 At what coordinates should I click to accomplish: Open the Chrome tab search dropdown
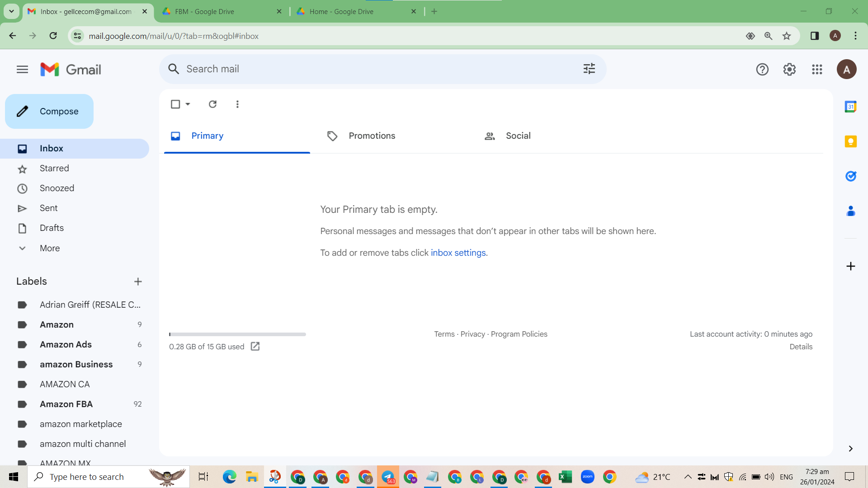(x=11, y=11)
